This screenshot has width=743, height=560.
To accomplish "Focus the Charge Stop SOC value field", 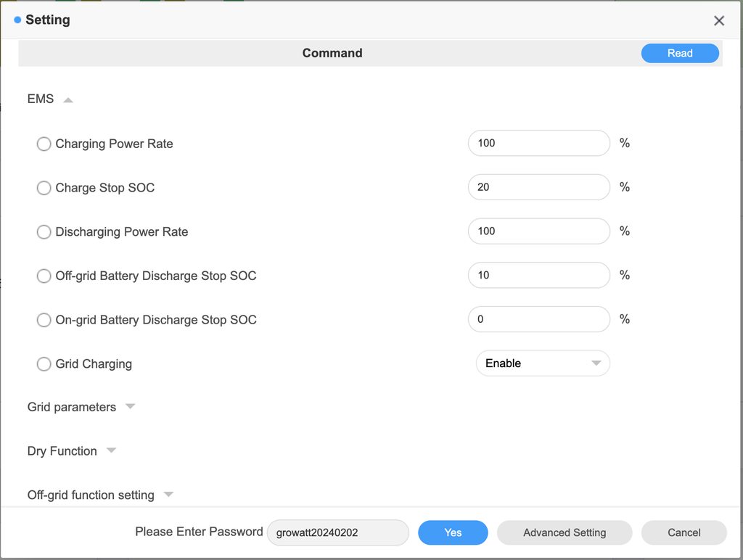I will pos(538,187).
